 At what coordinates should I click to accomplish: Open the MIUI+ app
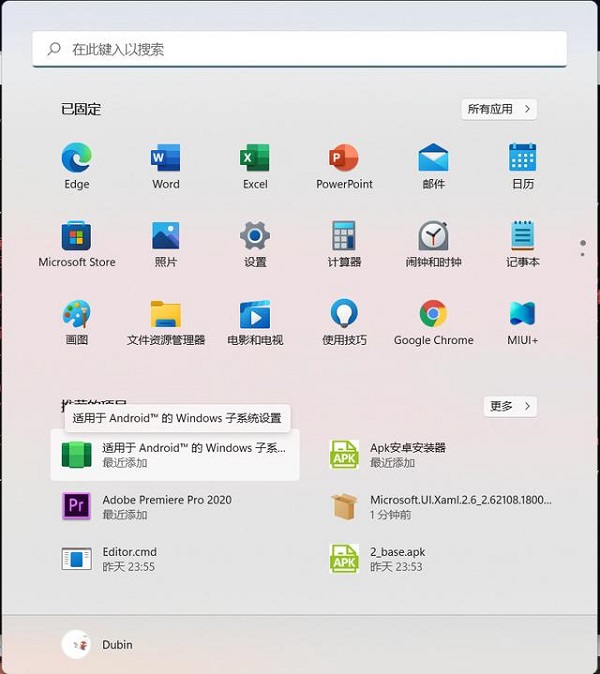[x=523, y=322]
